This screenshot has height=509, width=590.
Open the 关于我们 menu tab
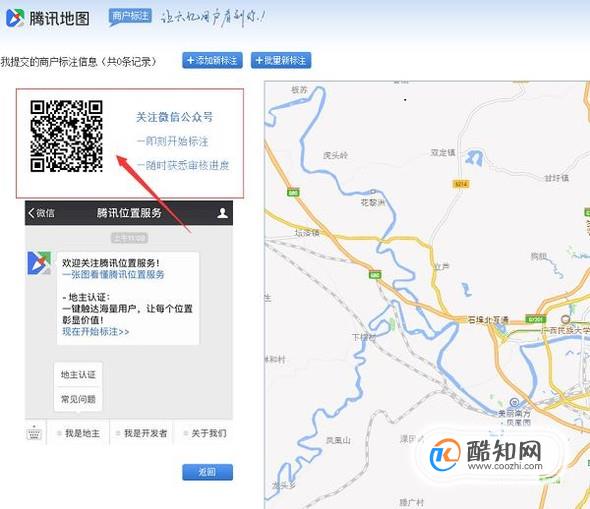tap(205, 433)
